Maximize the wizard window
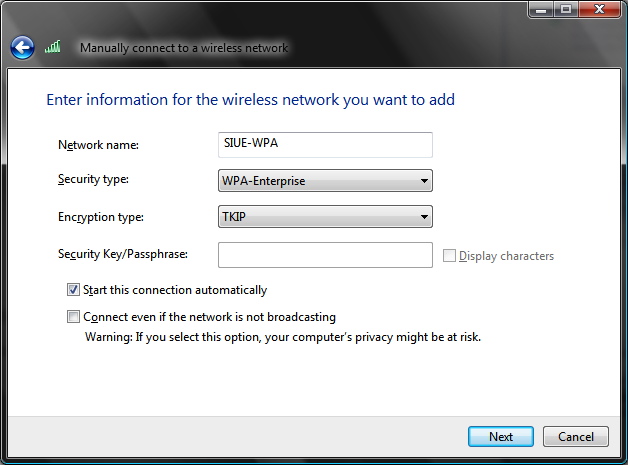This screenshot has width=628, height=465. click(567, 9)
